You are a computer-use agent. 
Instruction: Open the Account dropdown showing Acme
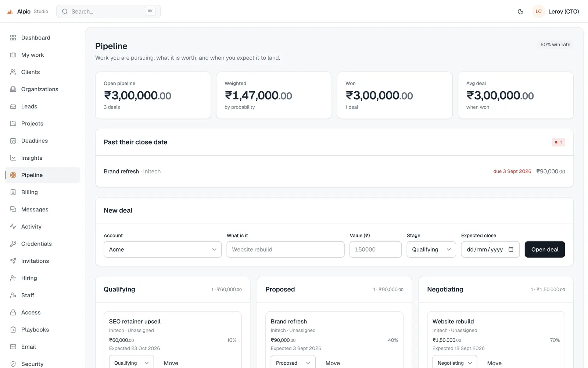click(x=162, y=250)
